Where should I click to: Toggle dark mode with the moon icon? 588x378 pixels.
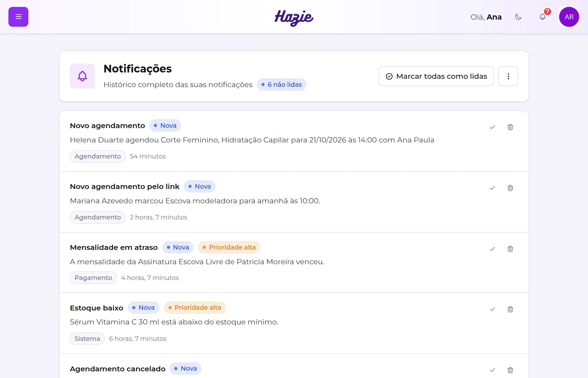pos(518,17)
